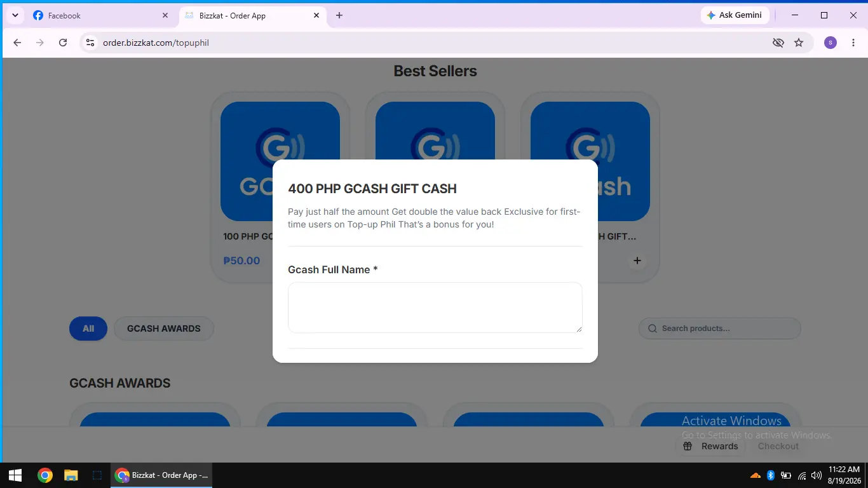This screenshot has width=868, height=488.
Task: Open the network tray icon
Action: tap(802, 475)
